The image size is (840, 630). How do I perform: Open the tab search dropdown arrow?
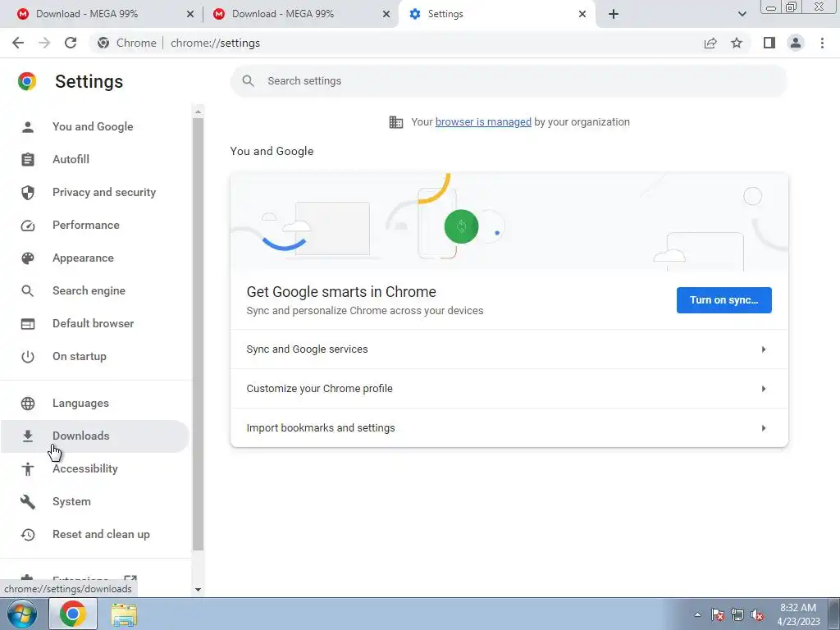pyautogui.click(x=742, y=14)
